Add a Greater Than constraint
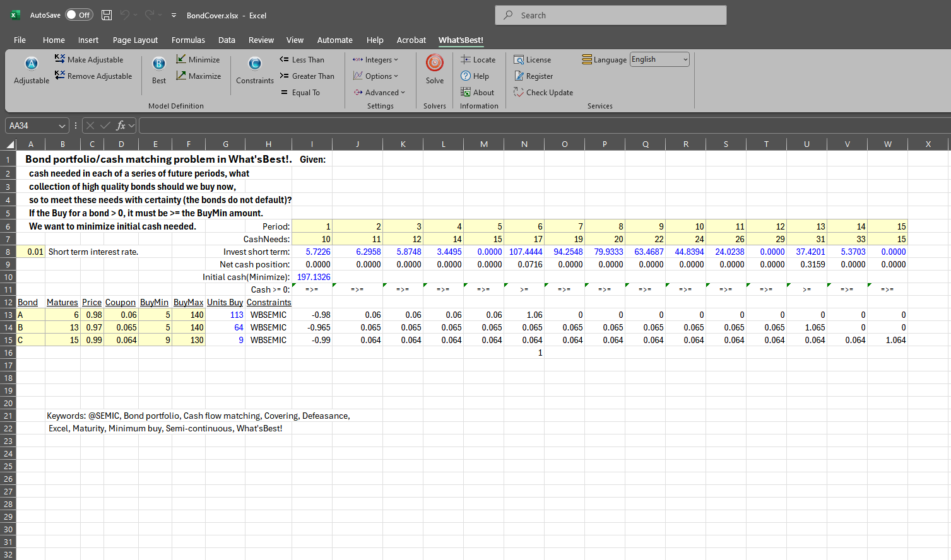The image size is (951, 560). pyautogui.click(x=307, y=76)
